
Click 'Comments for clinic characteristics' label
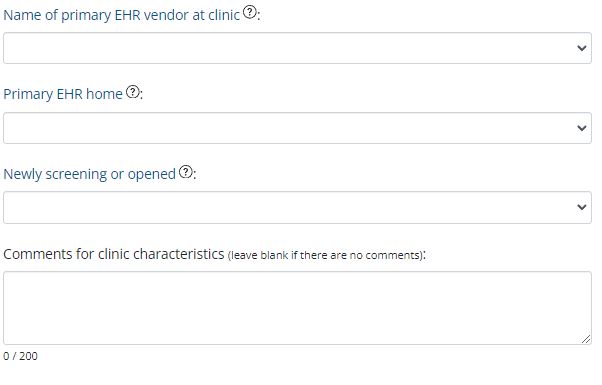click(114, 254)
